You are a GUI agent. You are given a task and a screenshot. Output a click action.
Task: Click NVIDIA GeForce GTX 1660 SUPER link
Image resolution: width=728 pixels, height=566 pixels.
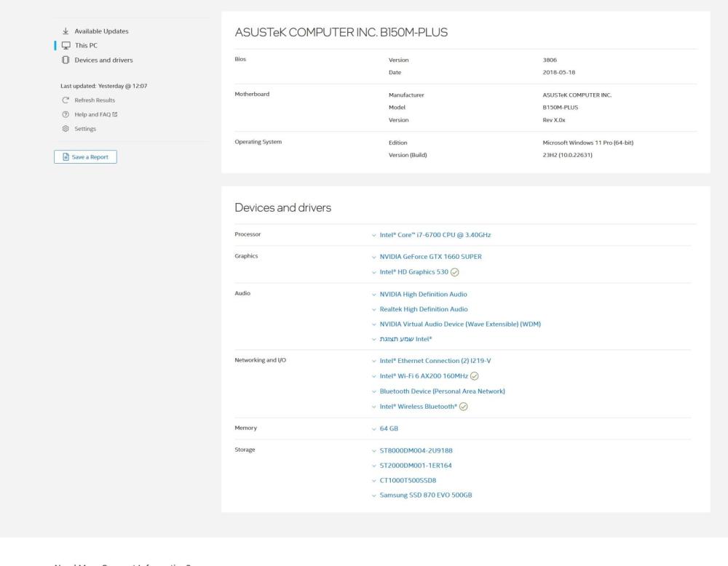point(430,257)
